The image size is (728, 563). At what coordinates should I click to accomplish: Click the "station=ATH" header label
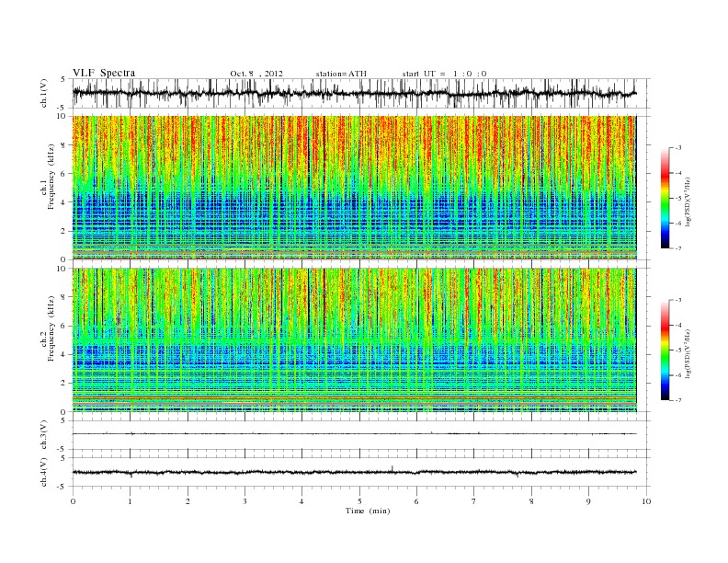coord(341,74)
